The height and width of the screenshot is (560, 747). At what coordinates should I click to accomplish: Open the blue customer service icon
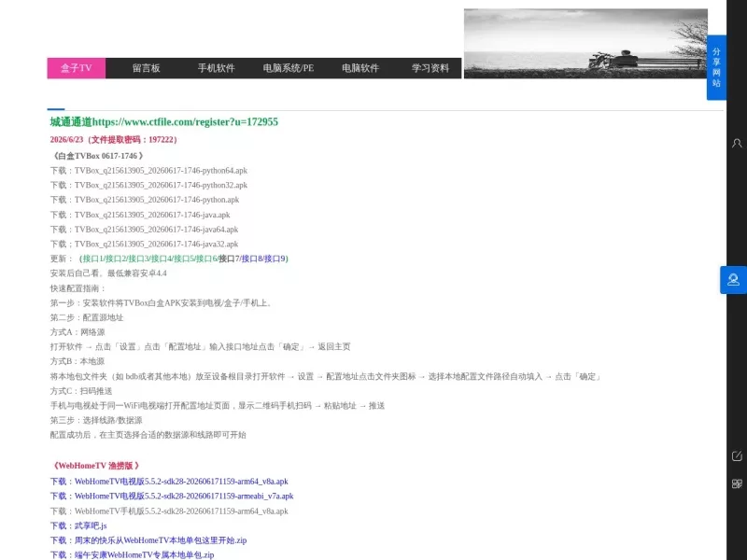pos(733,279)
